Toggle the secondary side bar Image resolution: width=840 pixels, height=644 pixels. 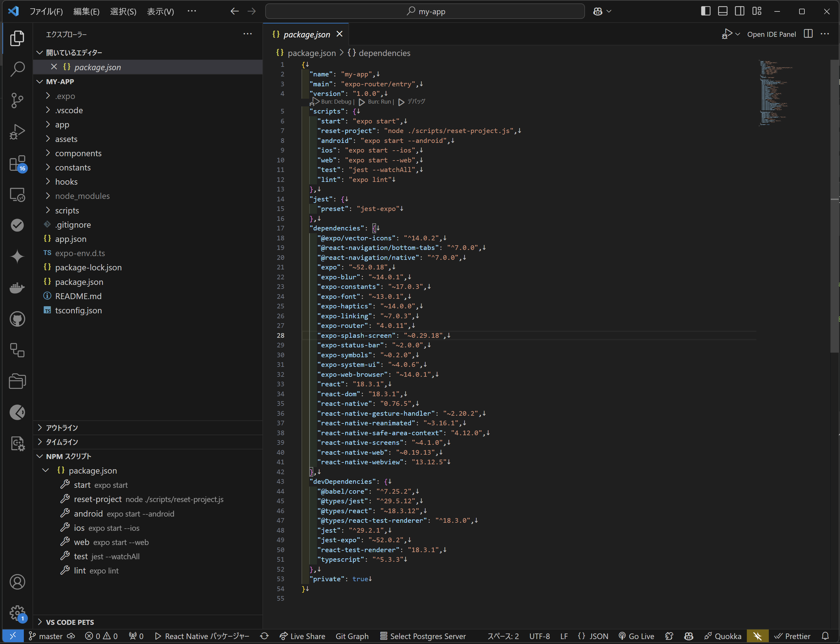(x=740, y=11)
